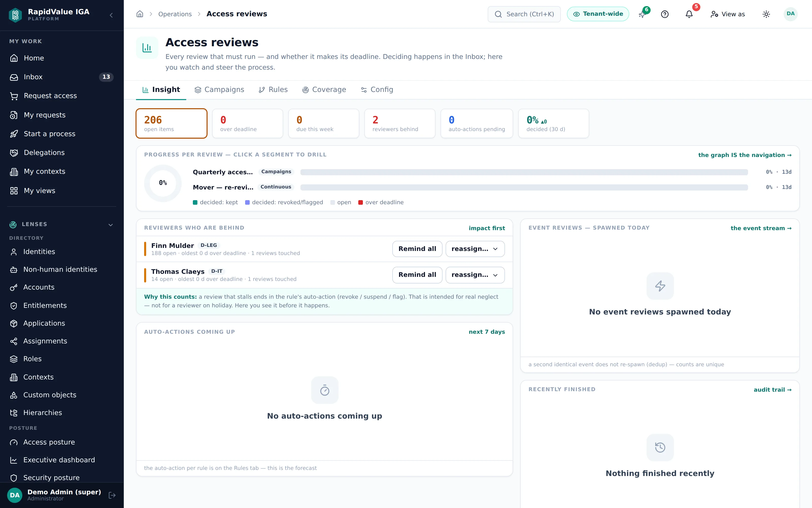
Task: Click the Inbox 13 count badge
Action: (106, 77)
